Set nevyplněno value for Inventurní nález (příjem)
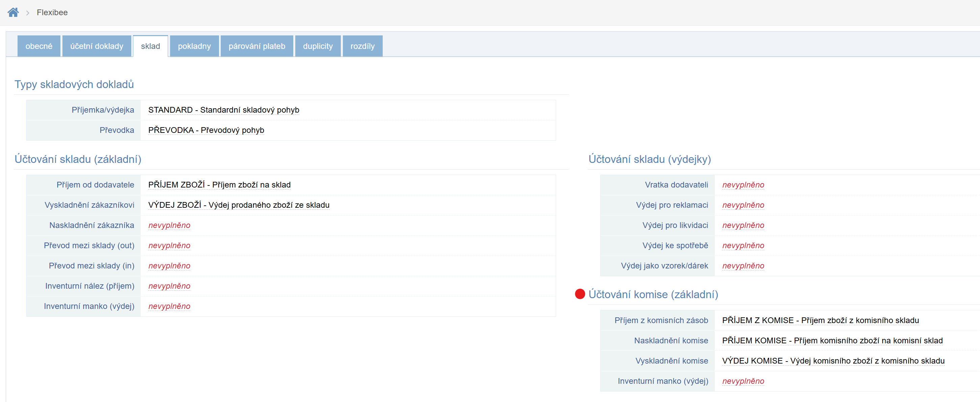980x402 pixels. (169, 286)
